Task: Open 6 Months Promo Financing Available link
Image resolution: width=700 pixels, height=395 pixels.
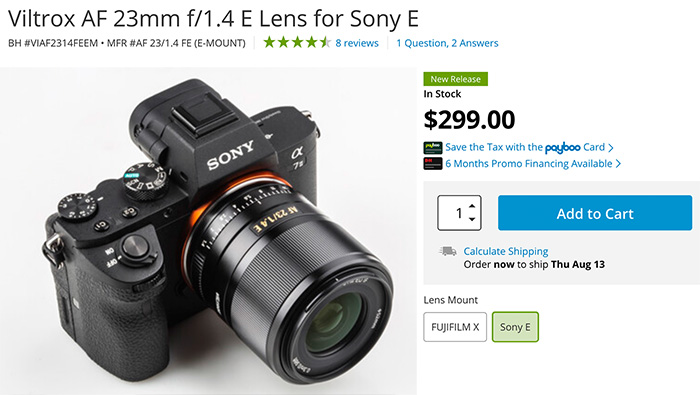Action: pos(529,164)
